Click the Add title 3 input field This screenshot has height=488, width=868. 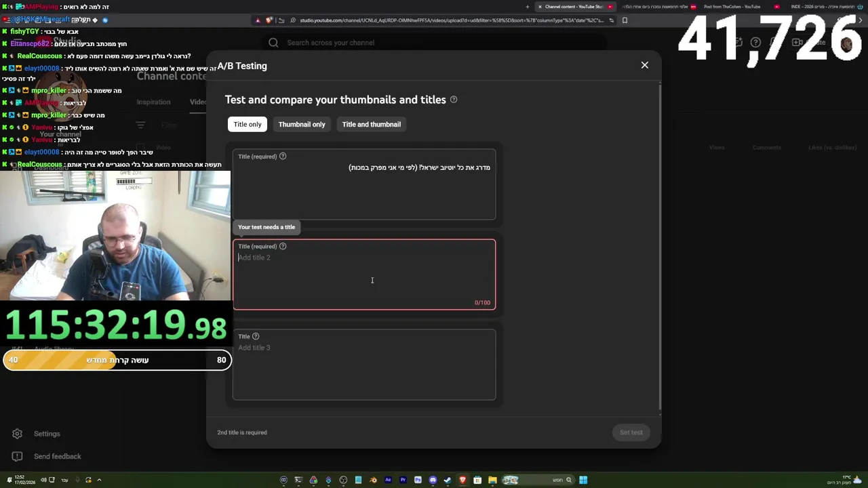coord(364,365)
